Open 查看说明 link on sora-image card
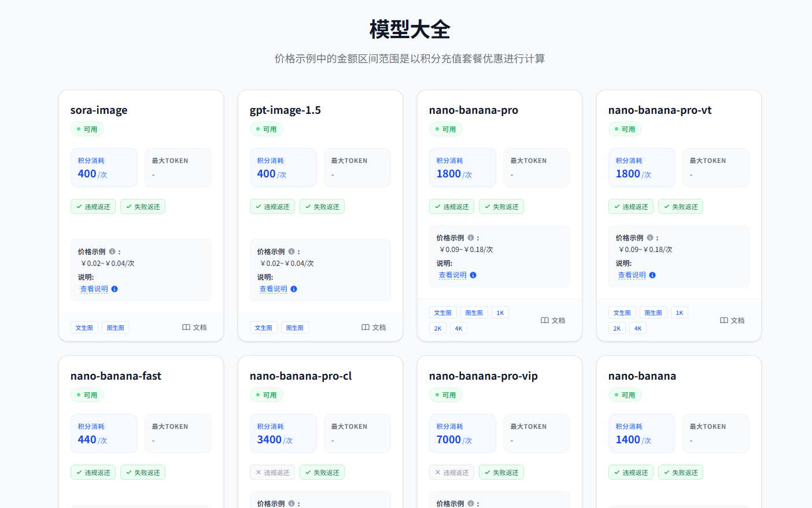 click(x=94, y=289)
